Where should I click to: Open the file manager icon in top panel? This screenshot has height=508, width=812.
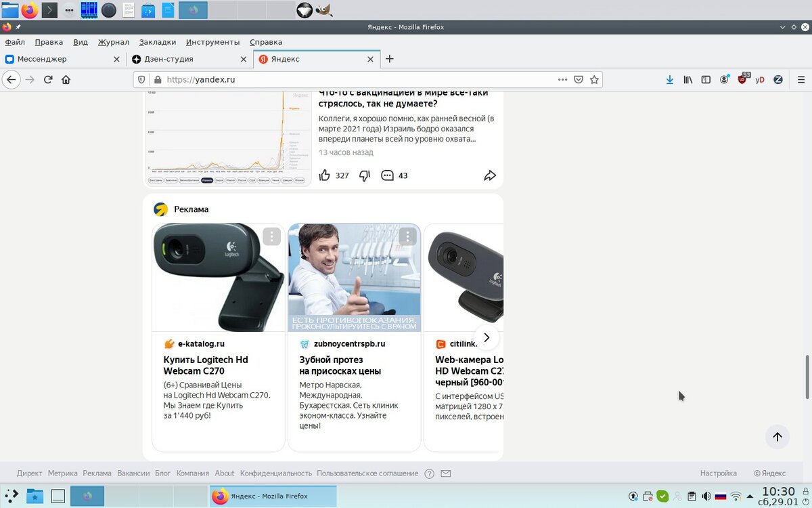tap(10, 10)
